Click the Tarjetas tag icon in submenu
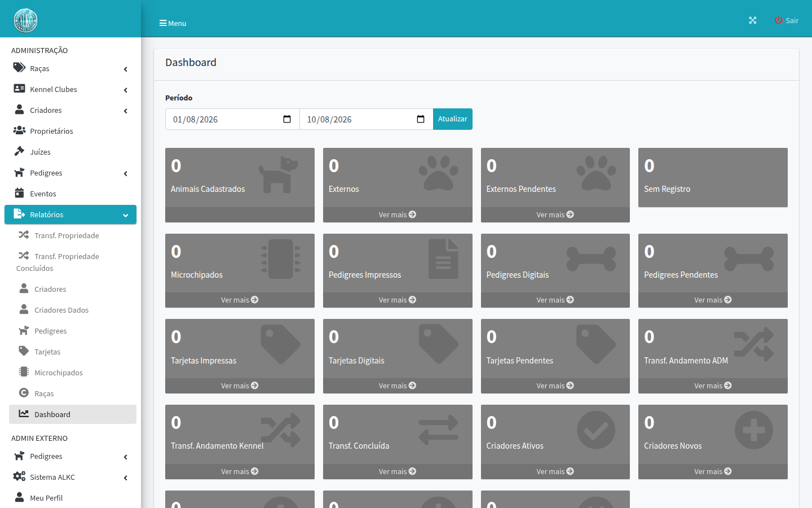 [x=24, y=351]
